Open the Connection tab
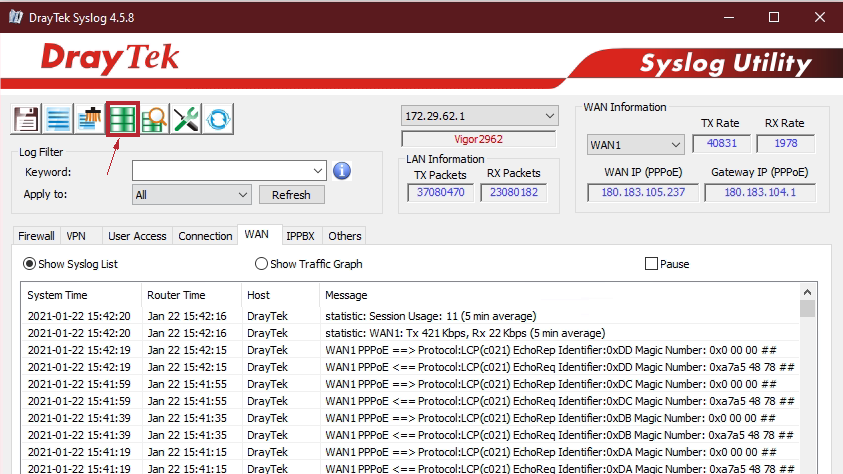 pyautogui.click(x=205, y=236)
